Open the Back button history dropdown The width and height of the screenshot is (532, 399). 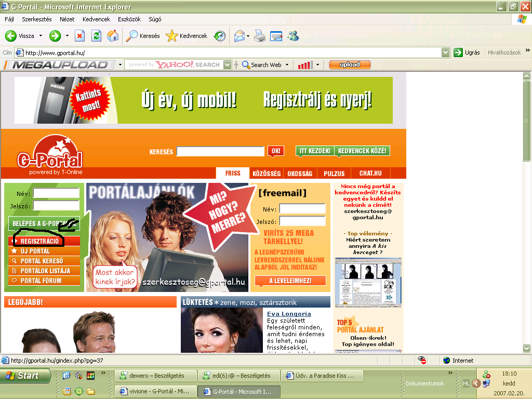click(41, 36)
